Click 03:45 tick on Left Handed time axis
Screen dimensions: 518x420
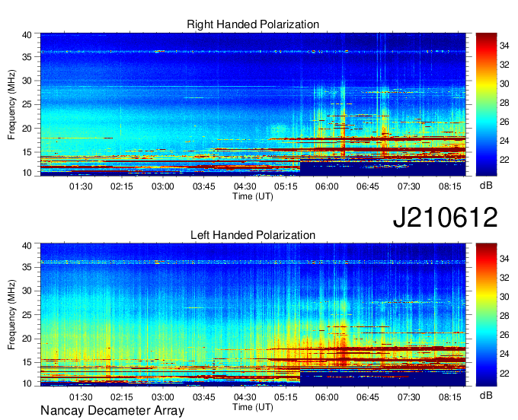click(204, 397)
